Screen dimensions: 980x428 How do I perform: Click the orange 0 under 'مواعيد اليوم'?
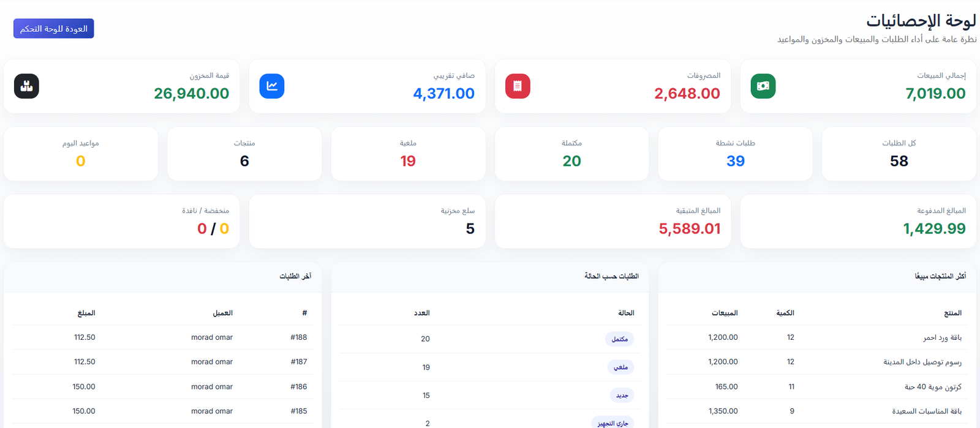pyautogui.click(x=80, y=161)
